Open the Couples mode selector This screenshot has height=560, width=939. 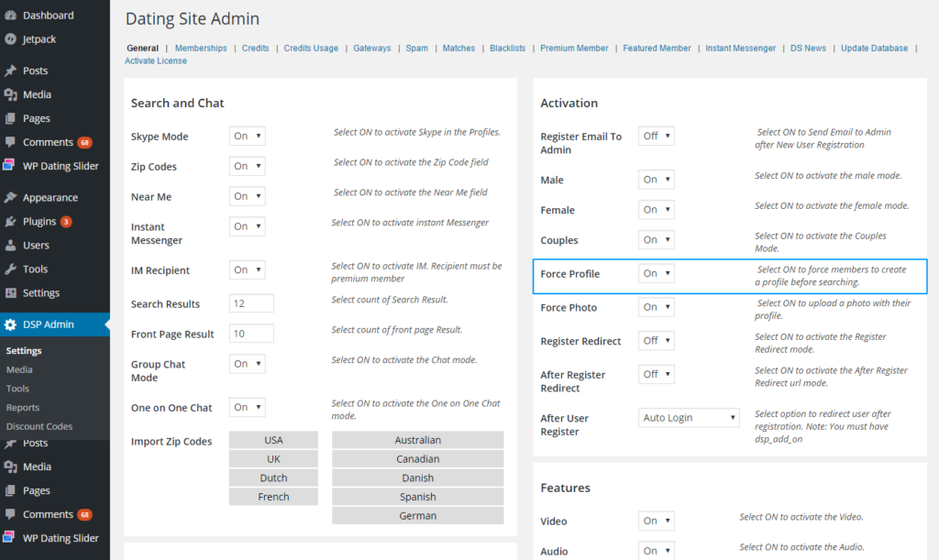point(656,239)
